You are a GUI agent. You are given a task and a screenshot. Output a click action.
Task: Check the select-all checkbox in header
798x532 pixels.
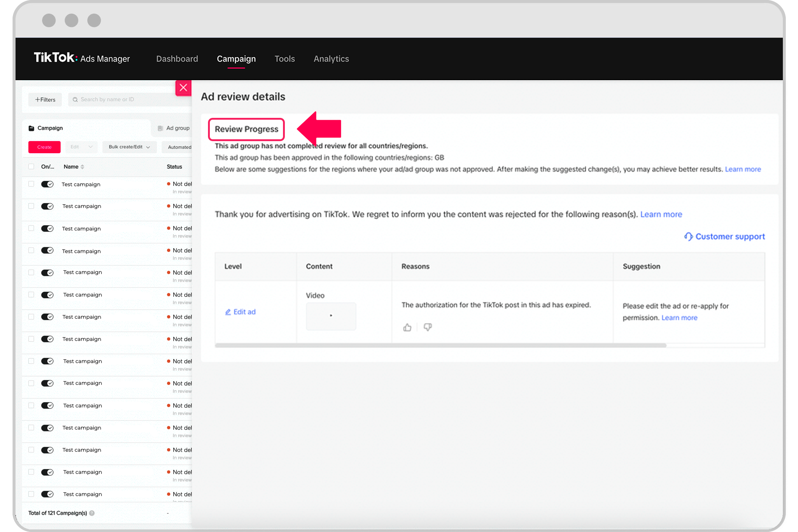[31, 167]
